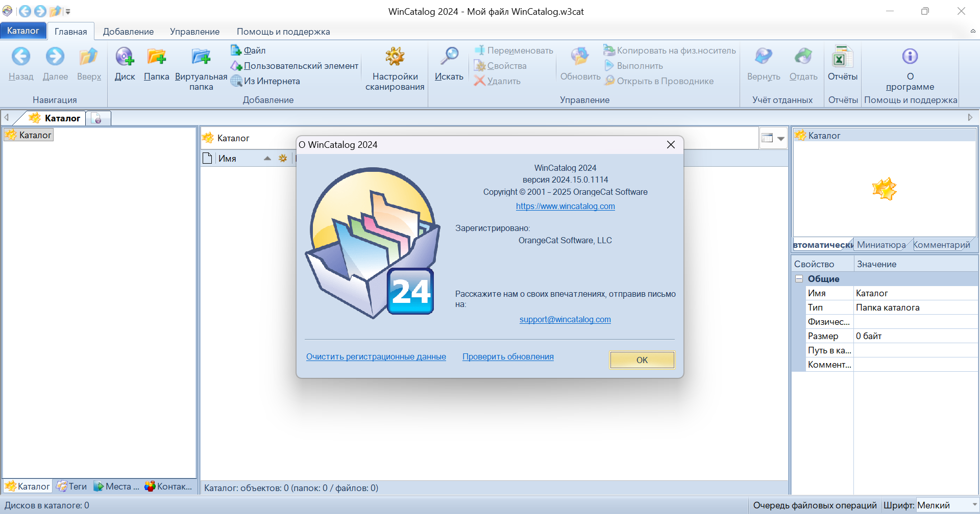Switch to the Места bottom tab
This screenshot has height=514, width=980.
point(116,486)
